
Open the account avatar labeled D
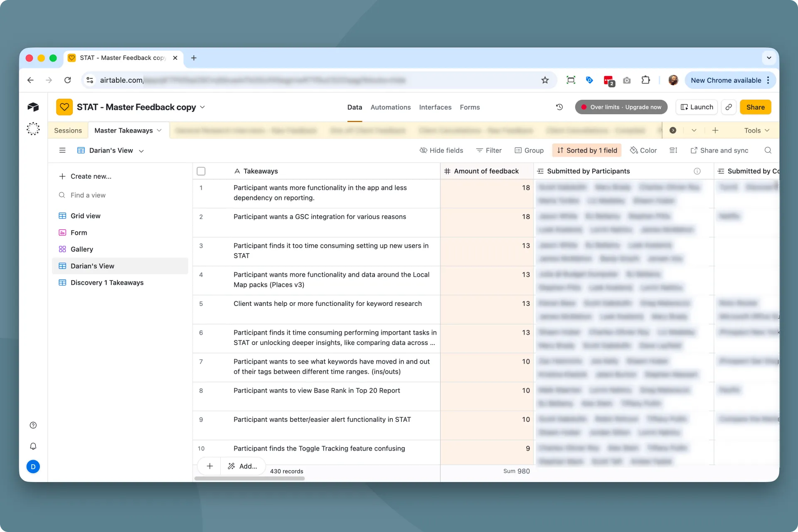pos(33,467)
